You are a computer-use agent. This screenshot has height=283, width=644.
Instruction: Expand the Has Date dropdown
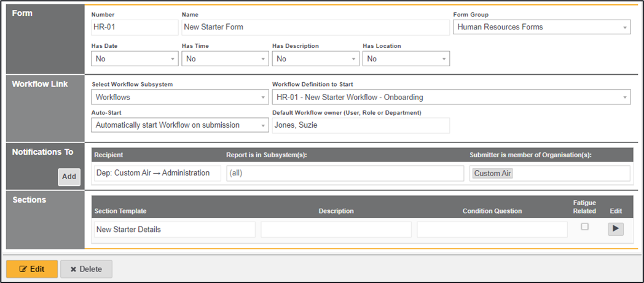135,59
